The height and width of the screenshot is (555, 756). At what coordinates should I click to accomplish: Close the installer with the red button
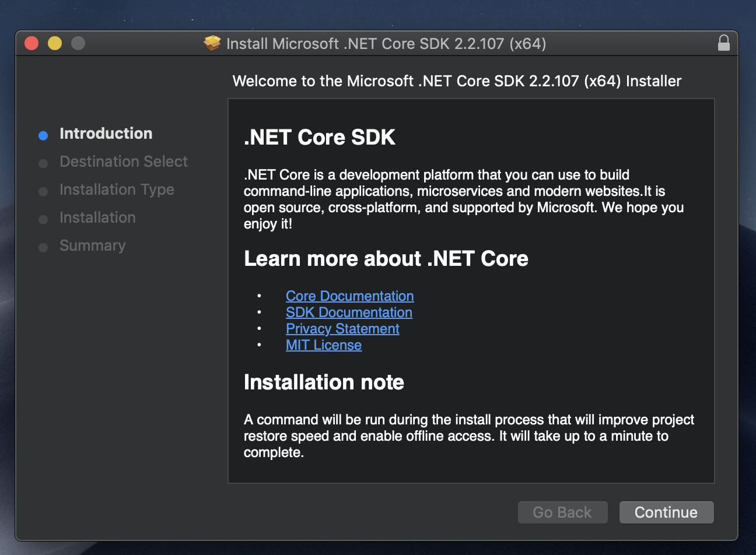[x=32, y=43]
